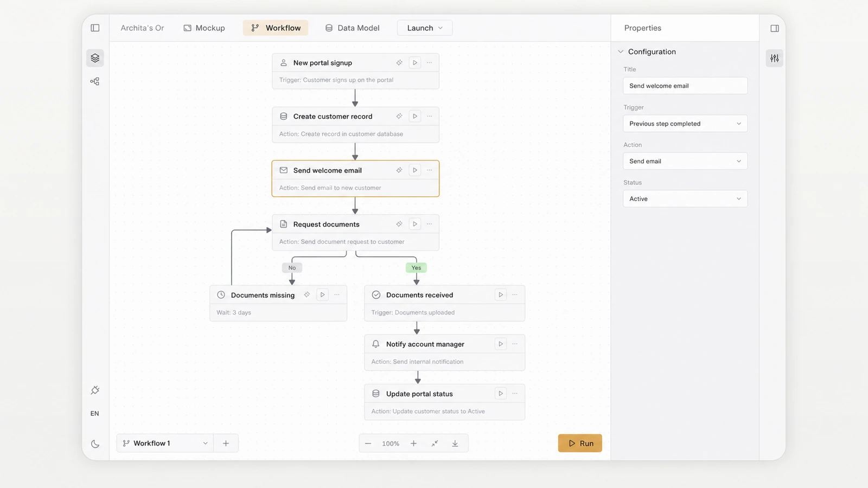The image size is (868, 488).
Task: Toggle the left sidebar panel icon
Action: (x=95, y=28)
